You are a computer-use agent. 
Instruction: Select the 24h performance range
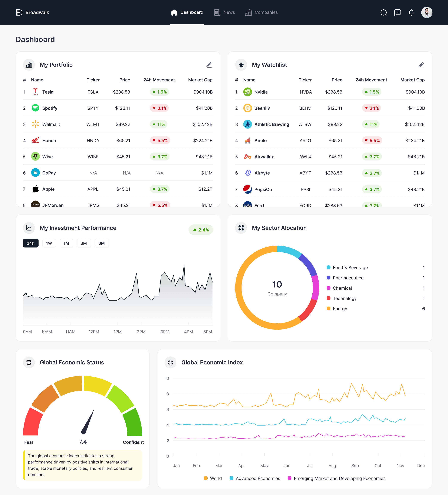coord(31,243)
